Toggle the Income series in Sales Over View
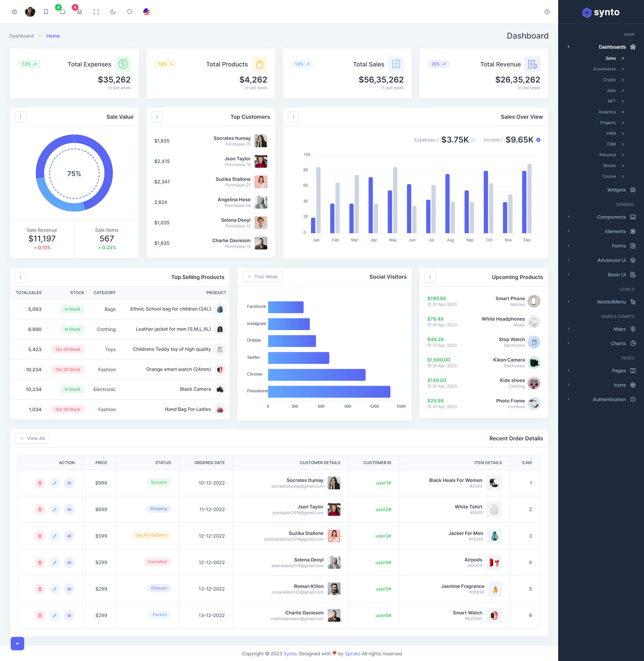This screenshot has height=661, width=644. (538, 140)
